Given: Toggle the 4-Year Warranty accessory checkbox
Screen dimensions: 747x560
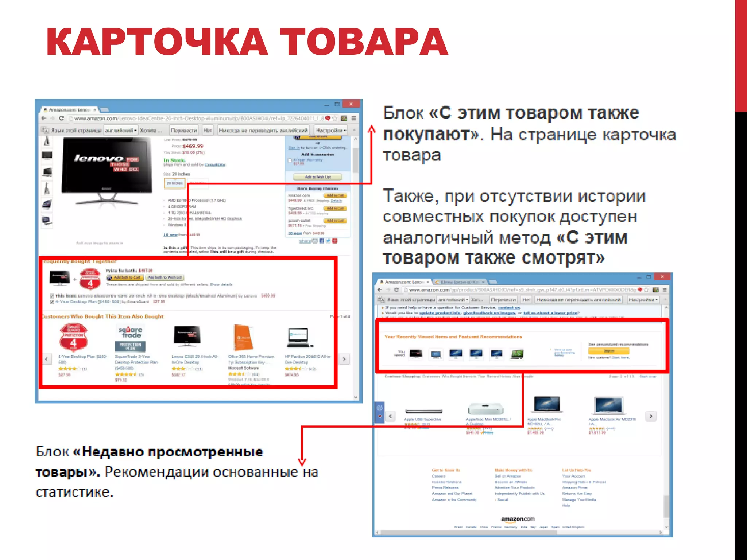Looking at the screenshot, I should (290, 160).
